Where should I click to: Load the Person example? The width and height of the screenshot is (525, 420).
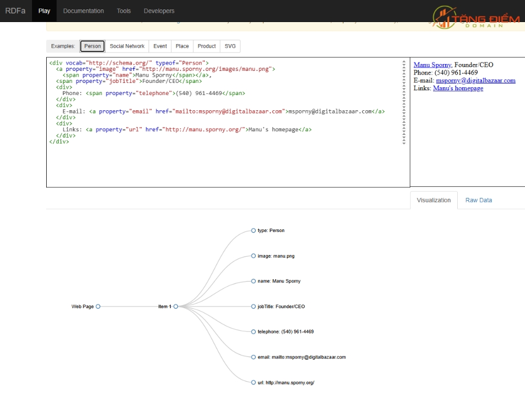pos(92,46)
